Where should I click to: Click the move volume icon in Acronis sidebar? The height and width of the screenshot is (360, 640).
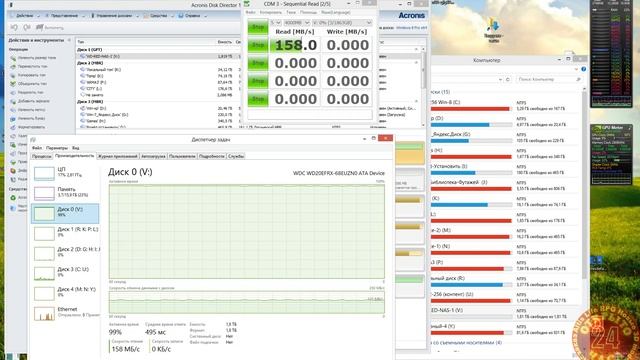(13, 67)
